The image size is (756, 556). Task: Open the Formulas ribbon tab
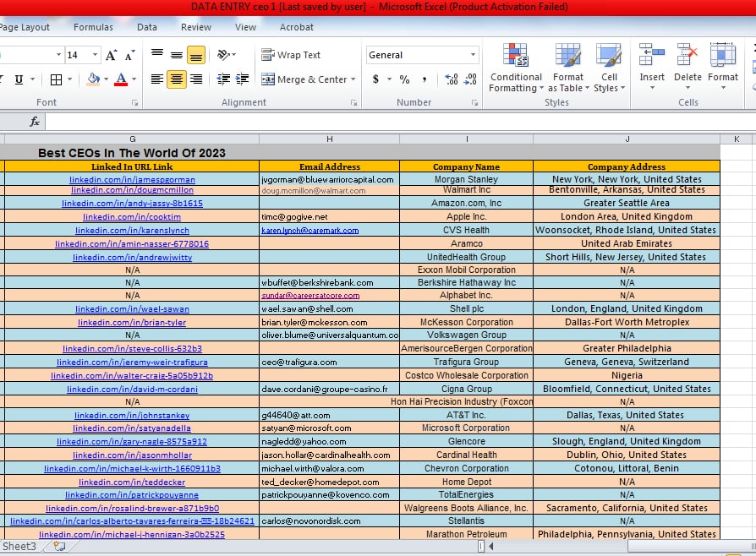(93, 27)
